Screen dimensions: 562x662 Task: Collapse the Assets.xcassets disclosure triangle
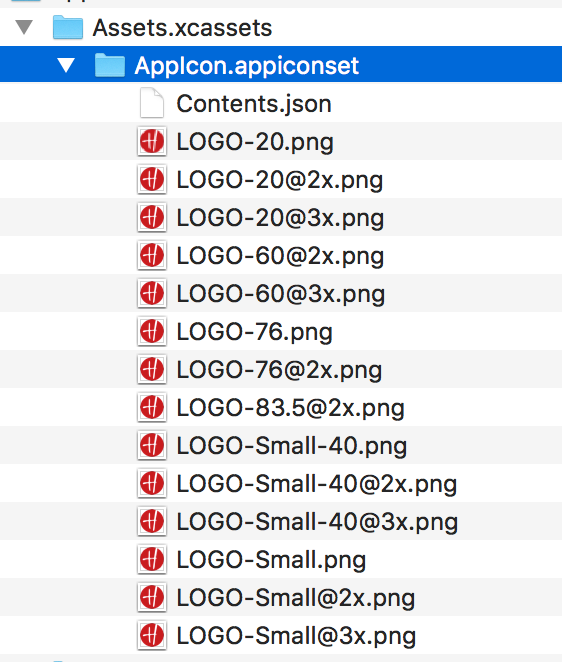point(24,27)
